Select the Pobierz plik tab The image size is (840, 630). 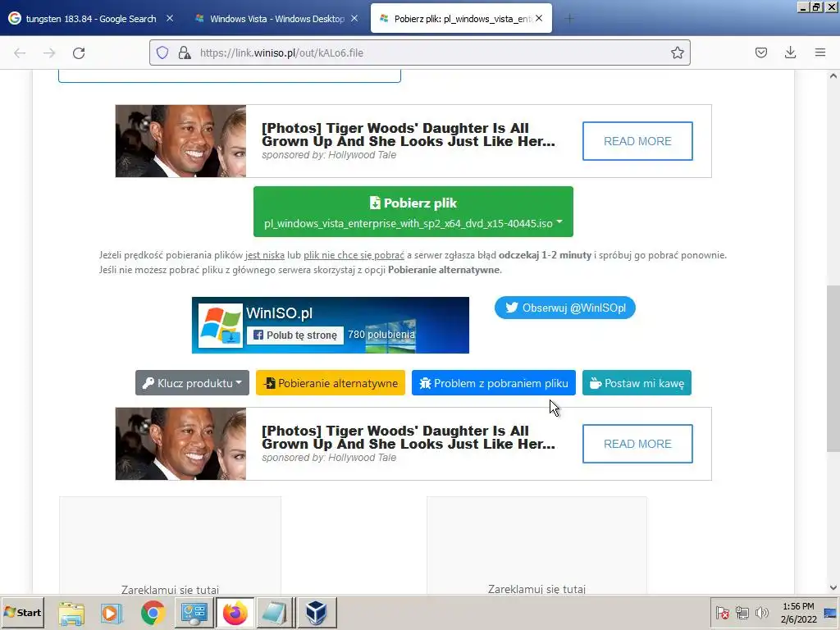[x=461, y=19]
